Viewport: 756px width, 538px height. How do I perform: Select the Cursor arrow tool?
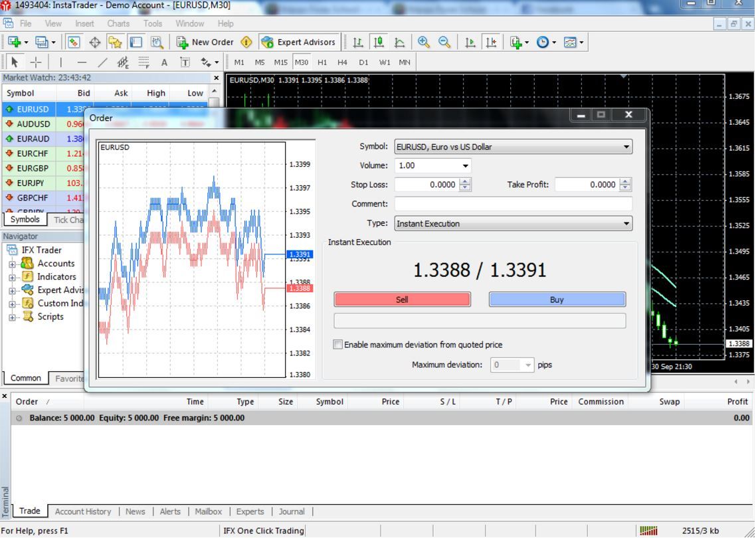pyautogui.click(x=15, y=62)
